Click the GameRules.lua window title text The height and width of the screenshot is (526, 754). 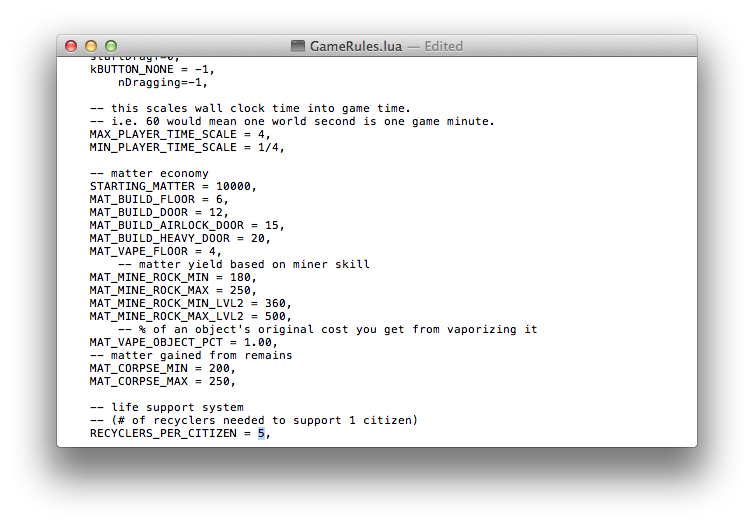point(358,46)
